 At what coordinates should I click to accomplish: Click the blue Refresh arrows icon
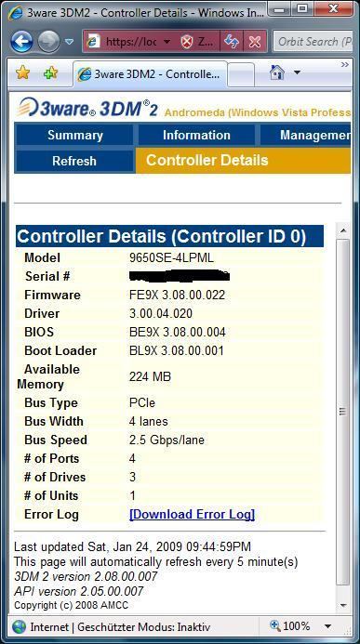pos(232,42)
